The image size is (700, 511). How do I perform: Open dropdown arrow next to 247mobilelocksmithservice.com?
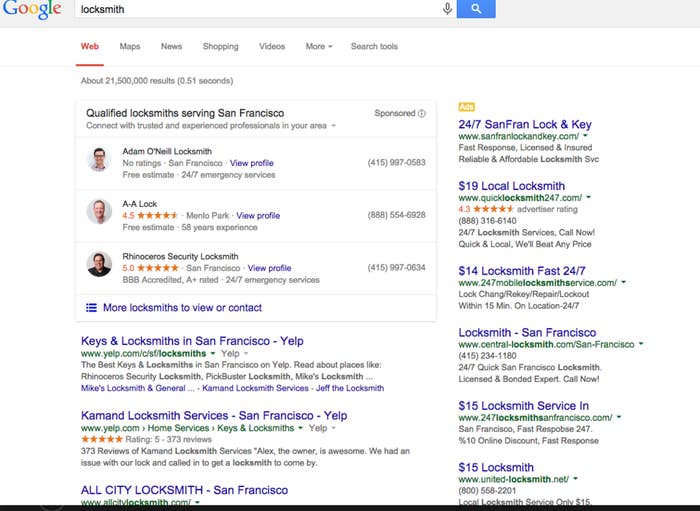pyautogui.click(x=624, y=282)
